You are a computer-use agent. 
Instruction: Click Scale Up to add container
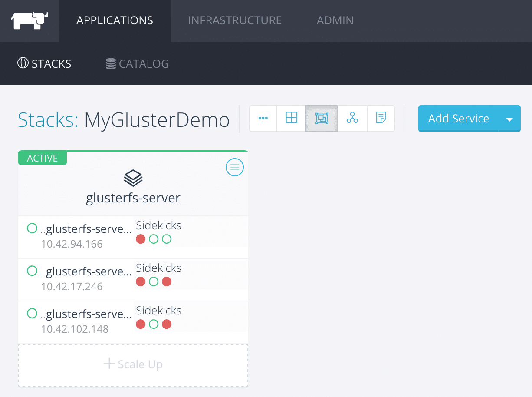tap(133, 364)
